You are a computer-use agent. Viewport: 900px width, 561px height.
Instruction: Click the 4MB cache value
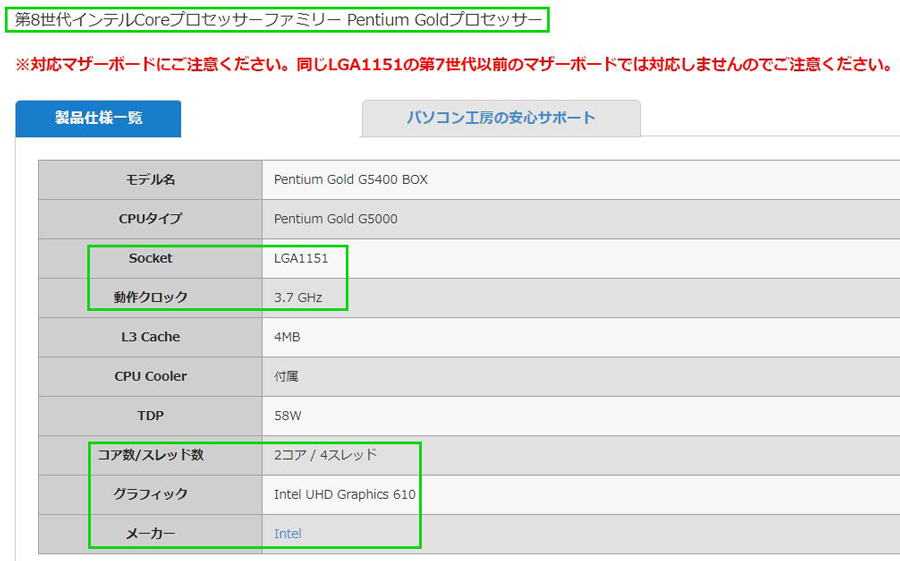click(x=287, y=337)
